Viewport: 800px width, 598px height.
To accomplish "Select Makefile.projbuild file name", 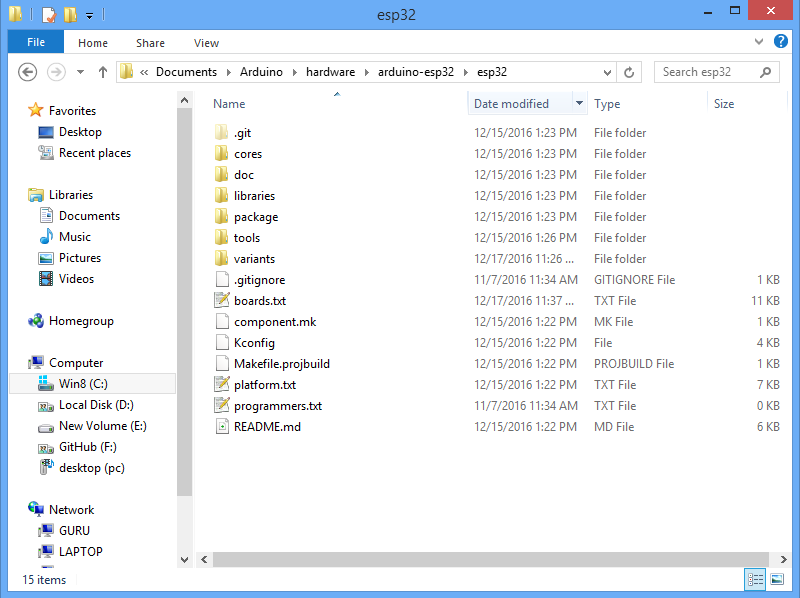I will click(x=282, y=364).
